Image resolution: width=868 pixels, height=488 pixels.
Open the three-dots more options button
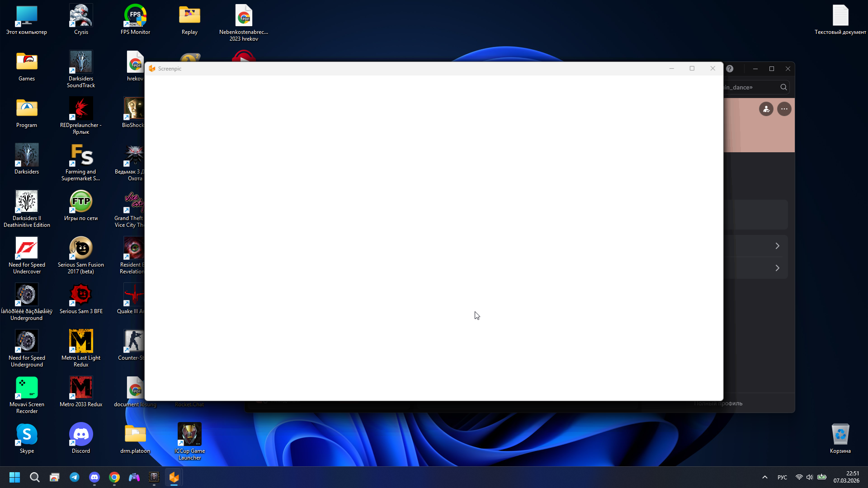tap(784, 109)
